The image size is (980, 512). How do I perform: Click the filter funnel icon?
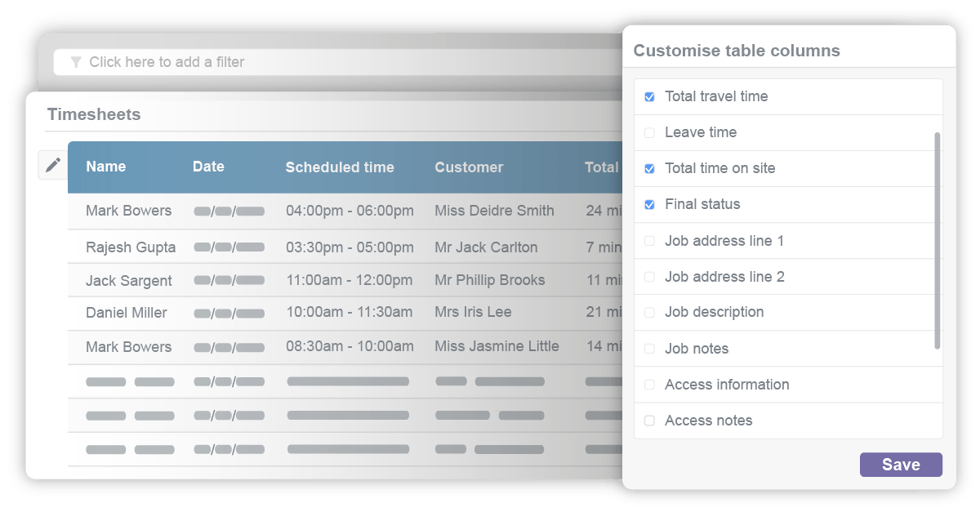pos(76,61)
